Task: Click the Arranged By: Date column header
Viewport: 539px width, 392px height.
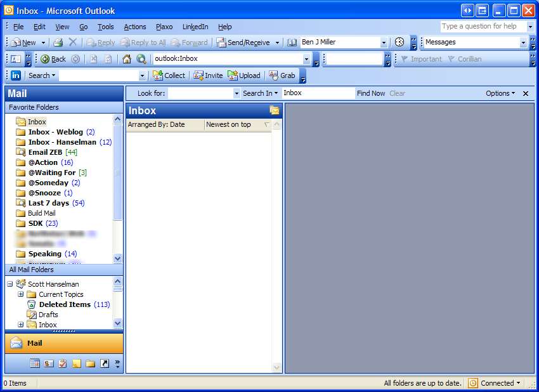Action: 165,124
